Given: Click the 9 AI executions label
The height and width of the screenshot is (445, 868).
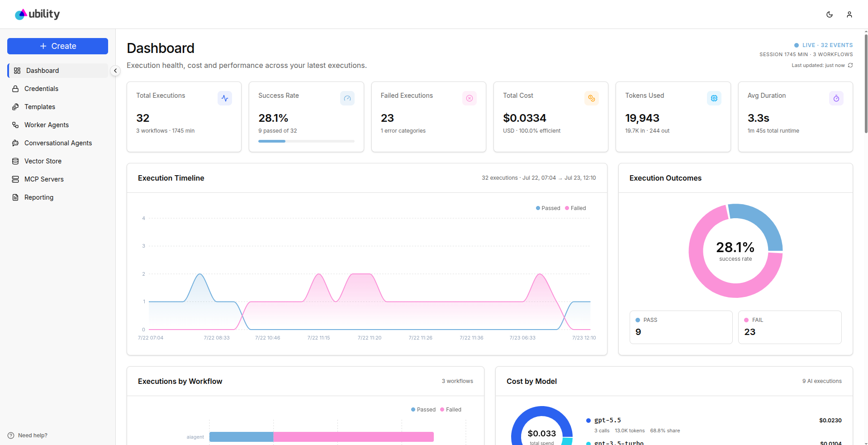Looking at the screenshot, I should (822, 381).
